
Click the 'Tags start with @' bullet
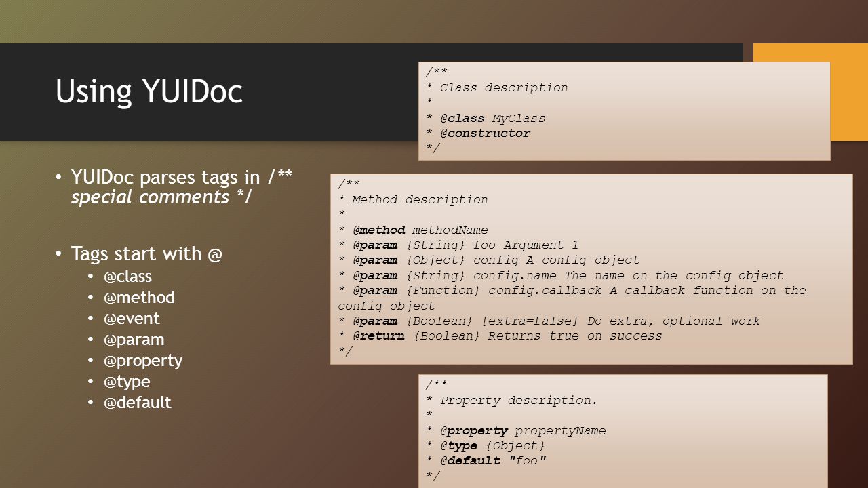[147, 253]
